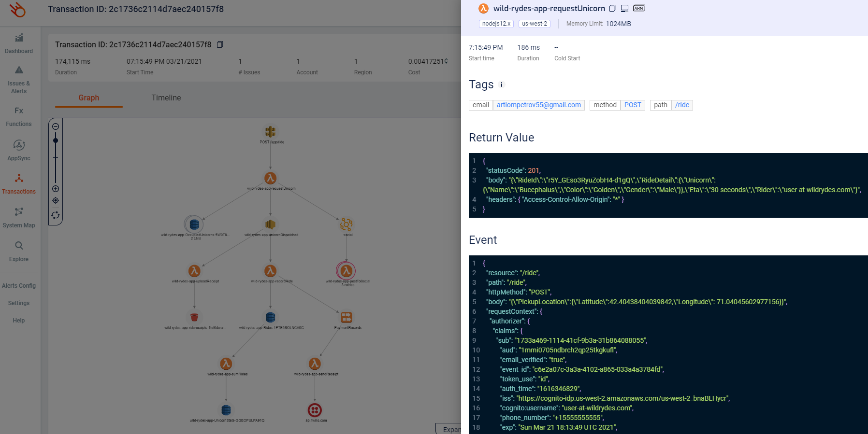Open function in AWS console monitor icon

pos(624,8)
